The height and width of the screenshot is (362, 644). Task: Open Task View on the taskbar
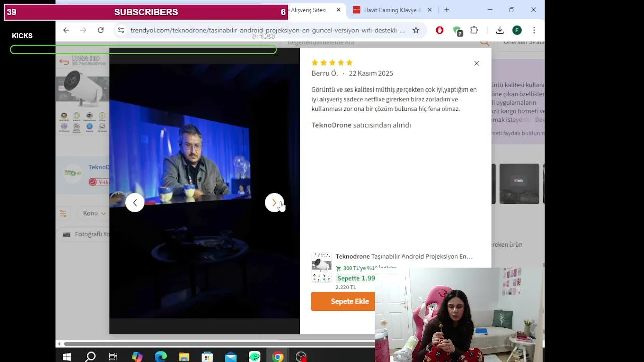[x=113, y=357]
